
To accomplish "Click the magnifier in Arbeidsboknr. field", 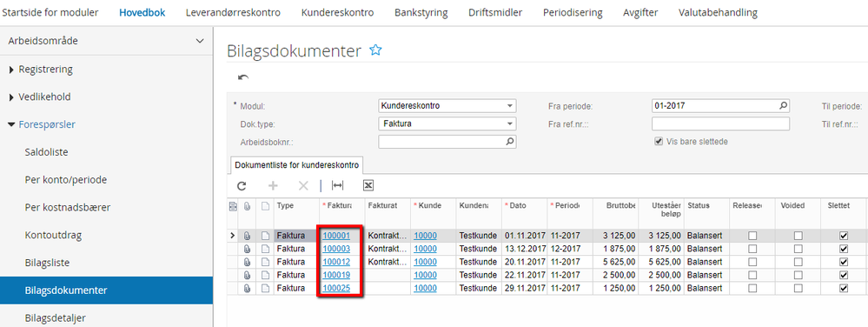I will point(510,142).
